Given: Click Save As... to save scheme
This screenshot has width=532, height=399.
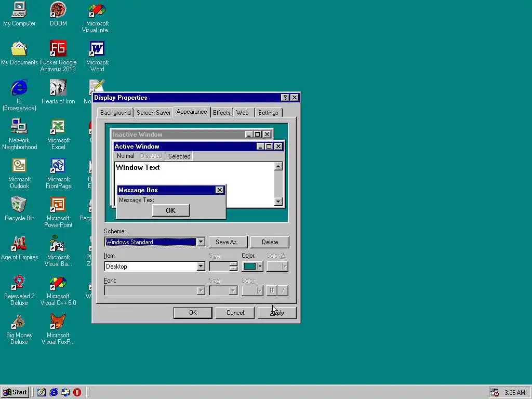Looking at the screenshot, I should [x=228, y=242].
